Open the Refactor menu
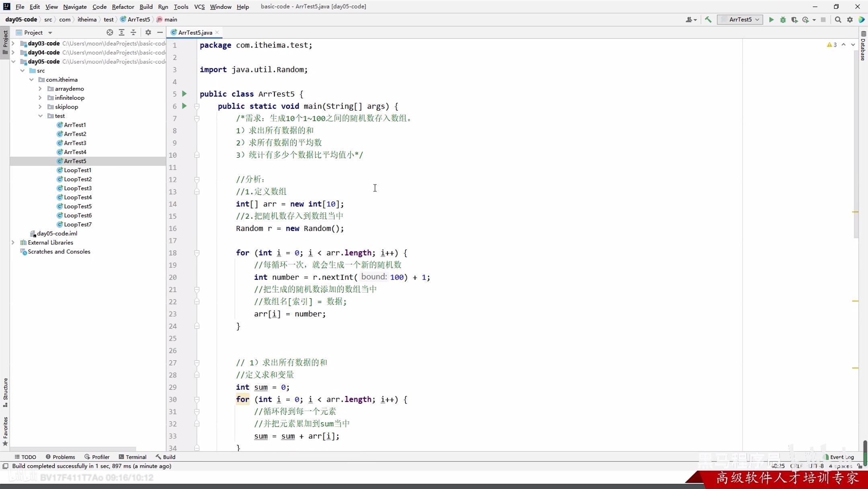Viewport: 868px width, 489px height. click(x=123, y=6)
